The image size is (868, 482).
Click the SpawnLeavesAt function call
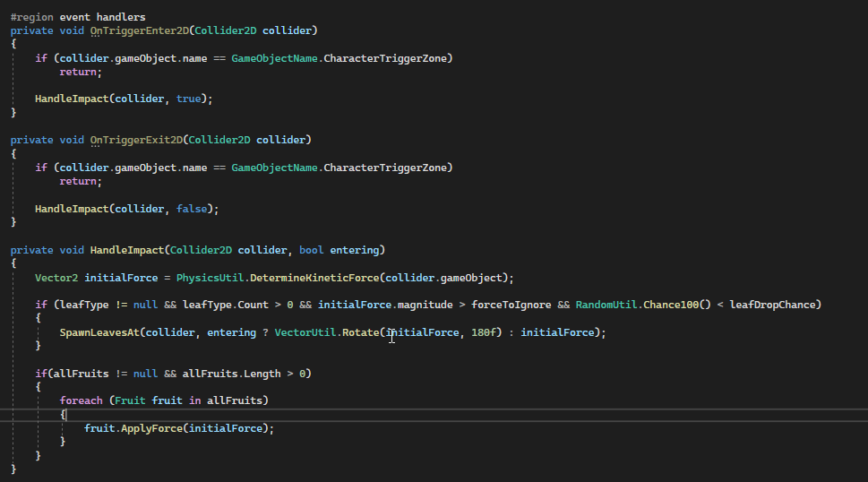coord(99,332)
